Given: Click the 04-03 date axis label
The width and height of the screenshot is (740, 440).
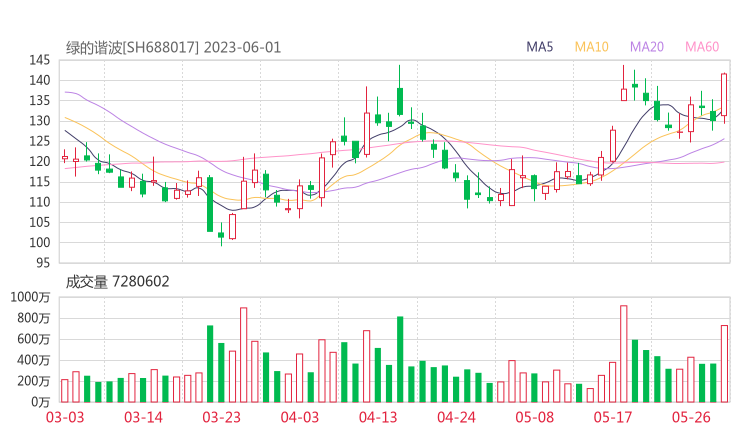Looking at the screenshot, I should pyautogui.click(x=300, y=417).
